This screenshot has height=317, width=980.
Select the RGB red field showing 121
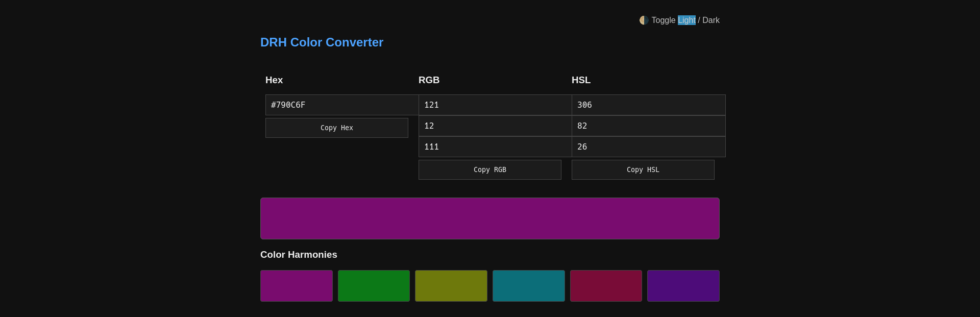pyautogui.click(x=495, y=105)
